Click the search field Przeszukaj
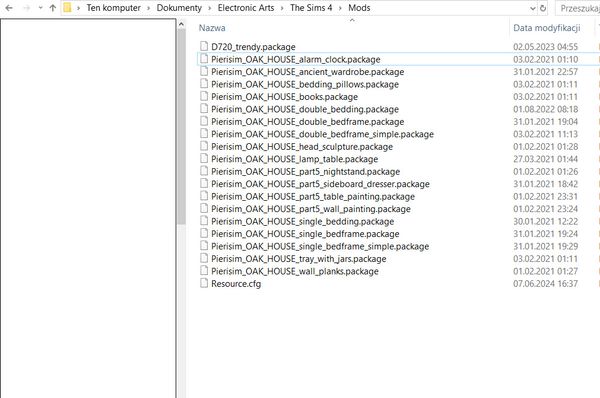 (578, 8)
